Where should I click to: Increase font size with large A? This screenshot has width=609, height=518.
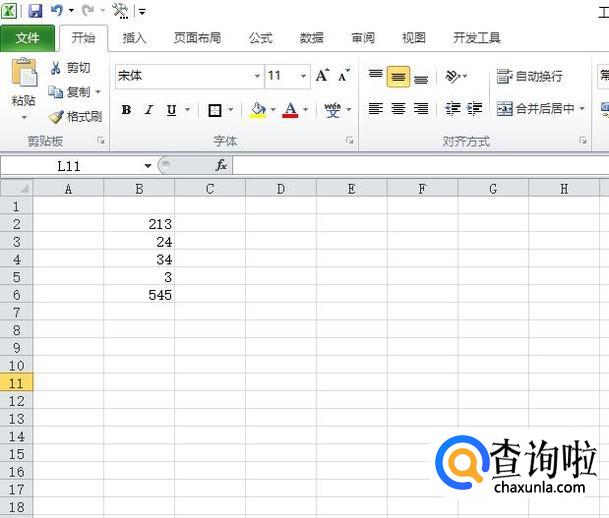coord(322,75)
